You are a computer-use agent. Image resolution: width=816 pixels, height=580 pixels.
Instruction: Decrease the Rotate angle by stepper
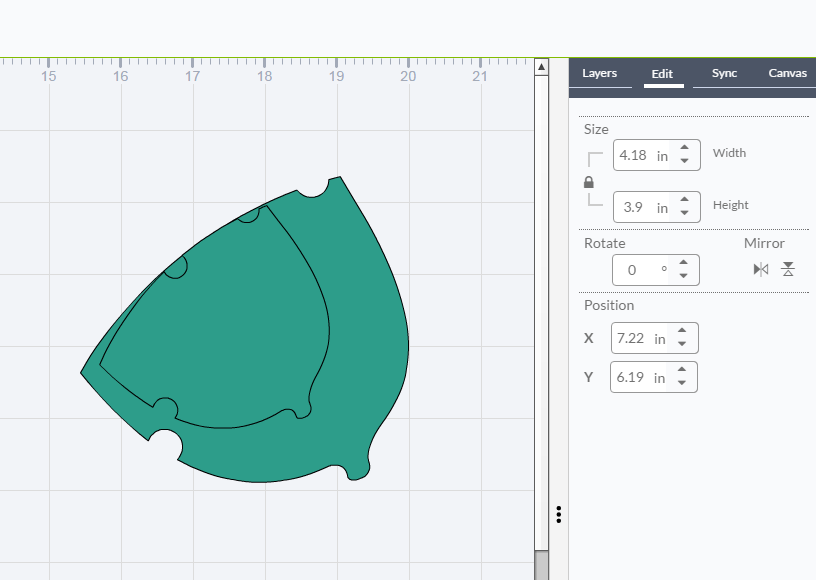(x=683, y=275)
